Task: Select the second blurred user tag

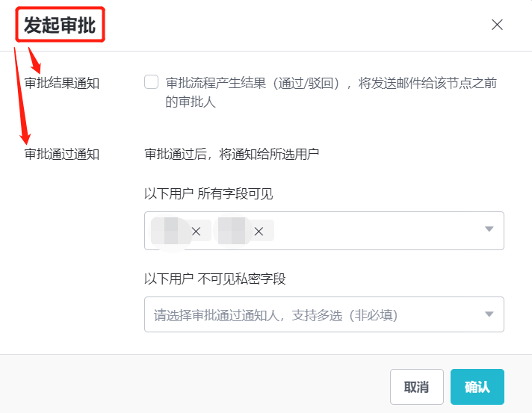Action: click(230, 232)
